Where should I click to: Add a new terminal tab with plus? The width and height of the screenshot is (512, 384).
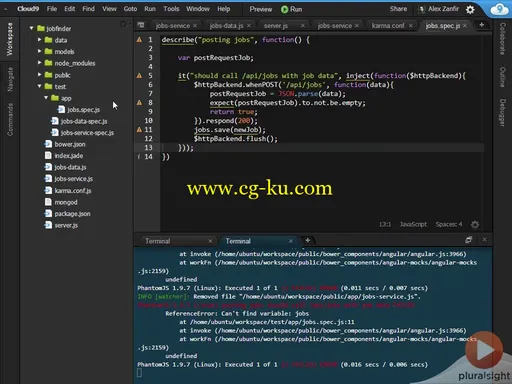point(308,240)
